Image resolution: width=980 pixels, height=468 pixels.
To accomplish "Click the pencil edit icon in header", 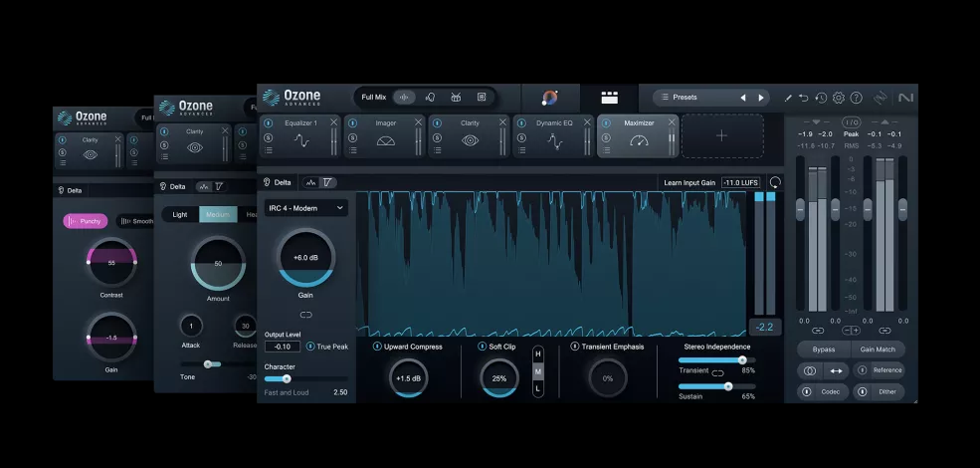I will 788,98.
